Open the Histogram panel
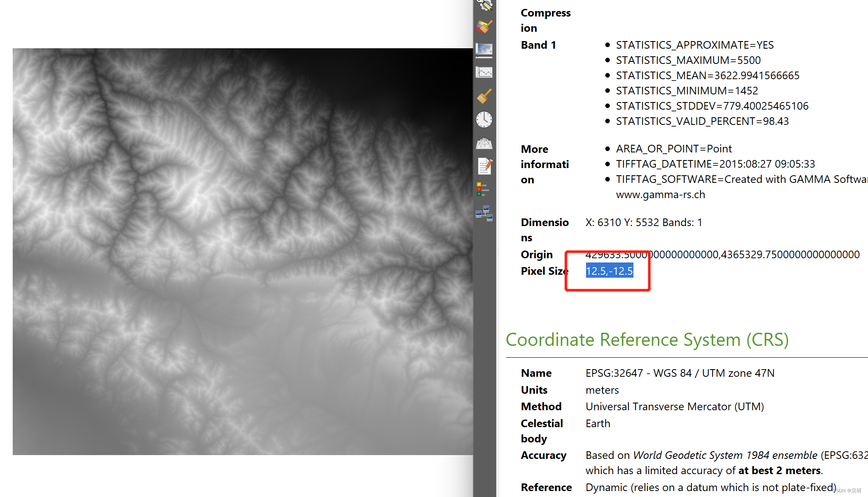The image size is (868, 497). [x=484, y=72]
